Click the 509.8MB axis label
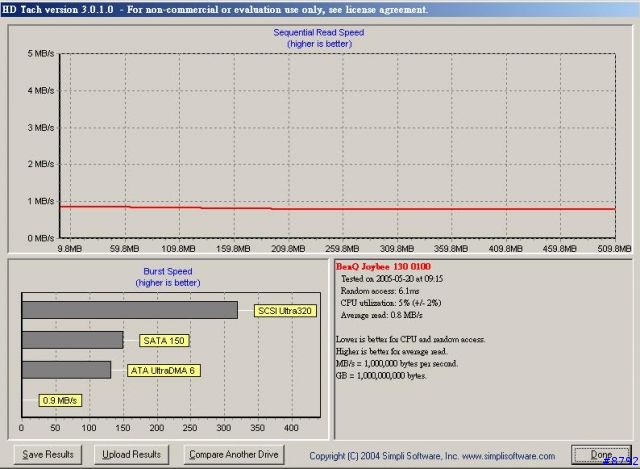Screen dimensions: 640x469 pyautogui.click(x=614, y=248)
